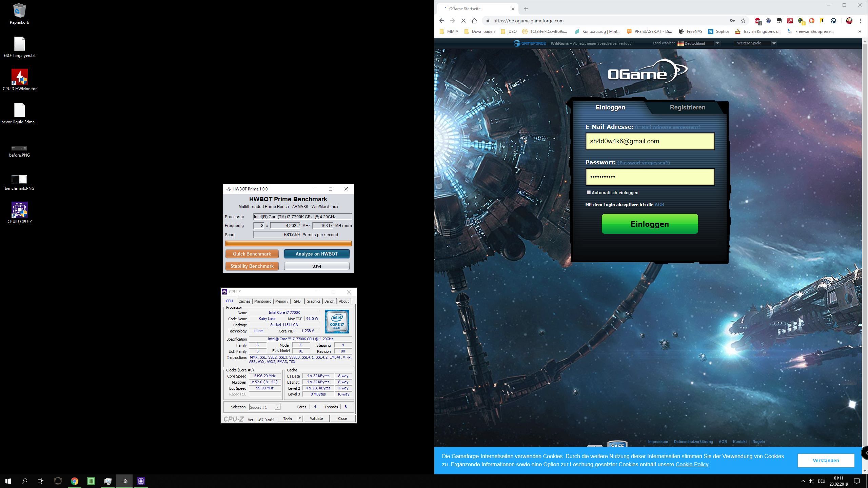Start Quick Benchmark in HWBOT Prime

click(252, 254)
